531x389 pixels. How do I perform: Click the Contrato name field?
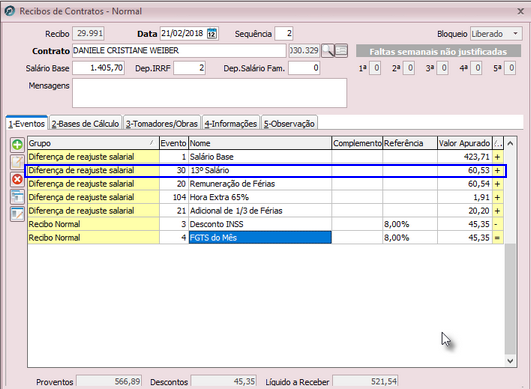(179, 51)
